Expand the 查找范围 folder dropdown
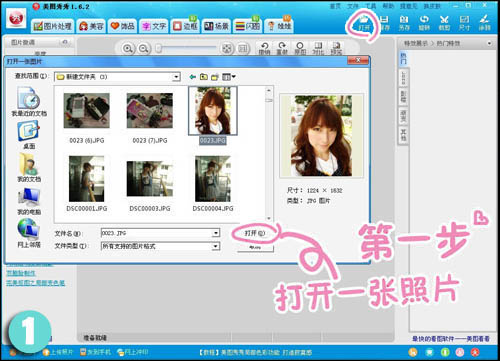 click(x=176, y=77)
